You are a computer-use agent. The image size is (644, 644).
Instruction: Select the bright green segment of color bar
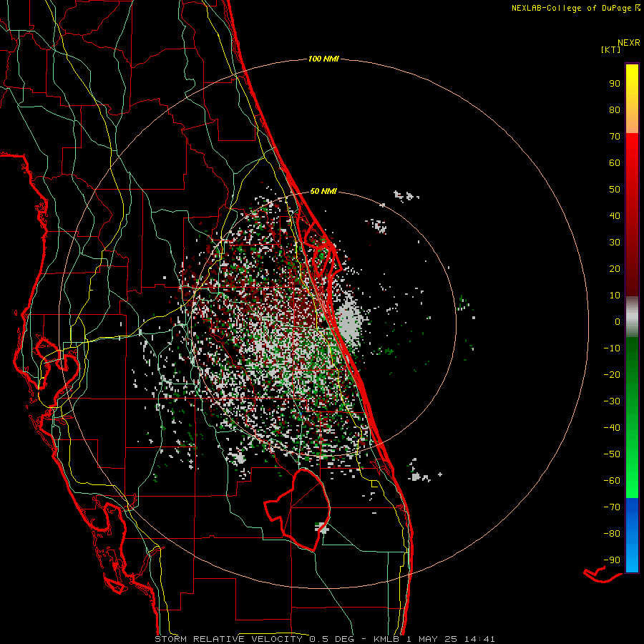point(632,477)
